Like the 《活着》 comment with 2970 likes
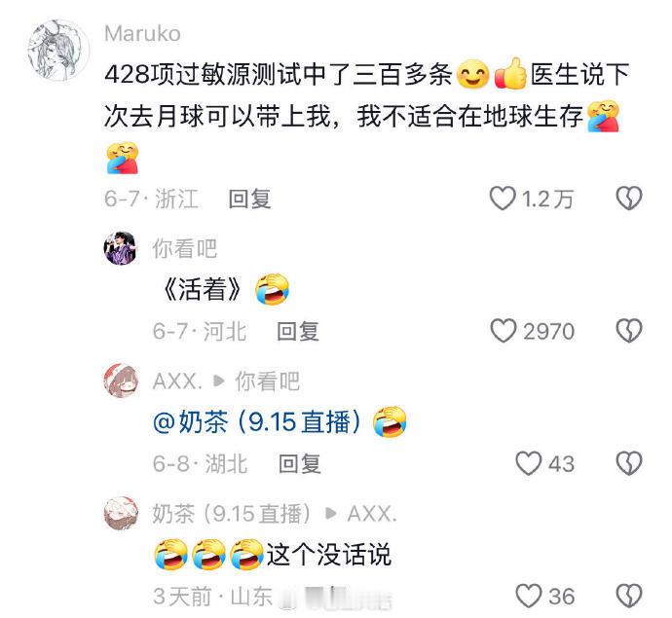672x618 pixels. [x=504, y=331]
